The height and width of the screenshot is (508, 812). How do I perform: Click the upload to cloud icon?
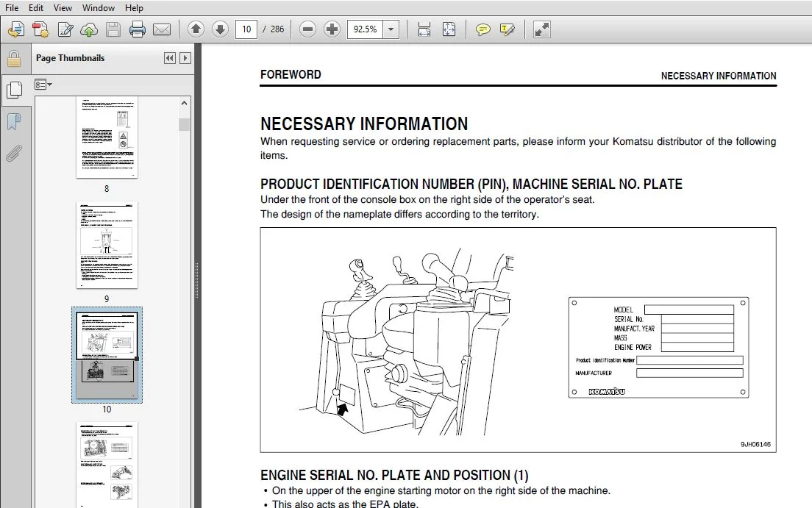coord(89,29)
